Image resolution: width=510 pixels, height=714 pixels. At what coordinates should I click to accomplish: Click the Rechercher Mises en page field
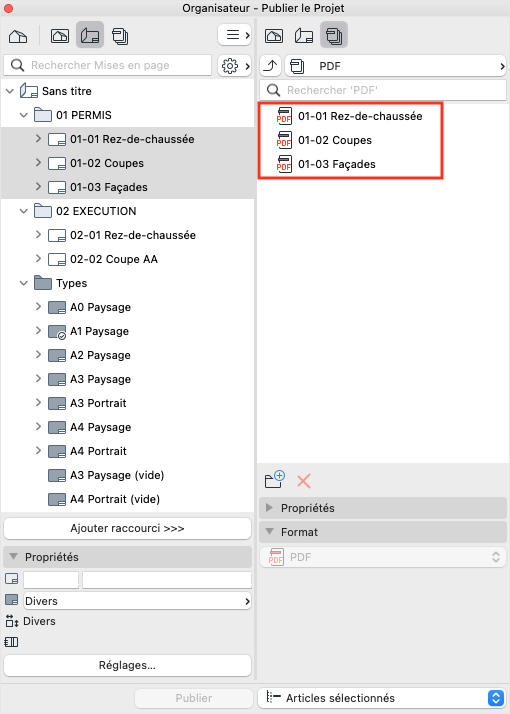click(107, 65)
